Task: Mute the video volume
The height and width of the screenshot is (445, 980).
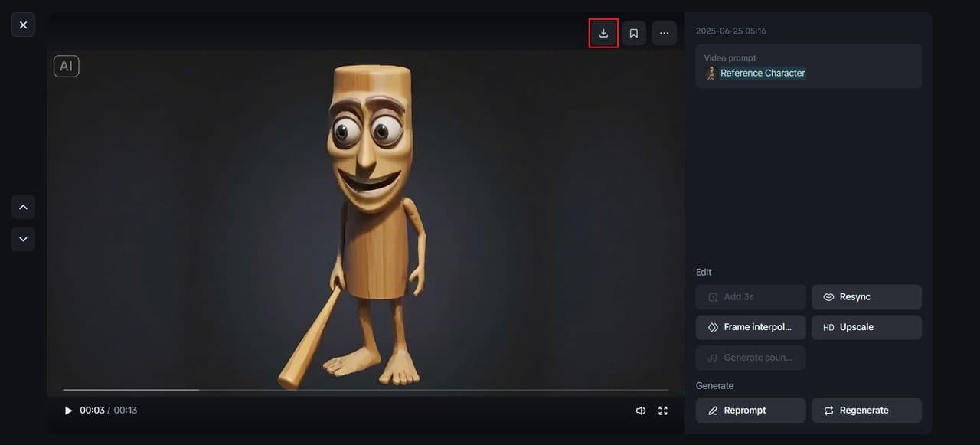Action: click(641, 411)
